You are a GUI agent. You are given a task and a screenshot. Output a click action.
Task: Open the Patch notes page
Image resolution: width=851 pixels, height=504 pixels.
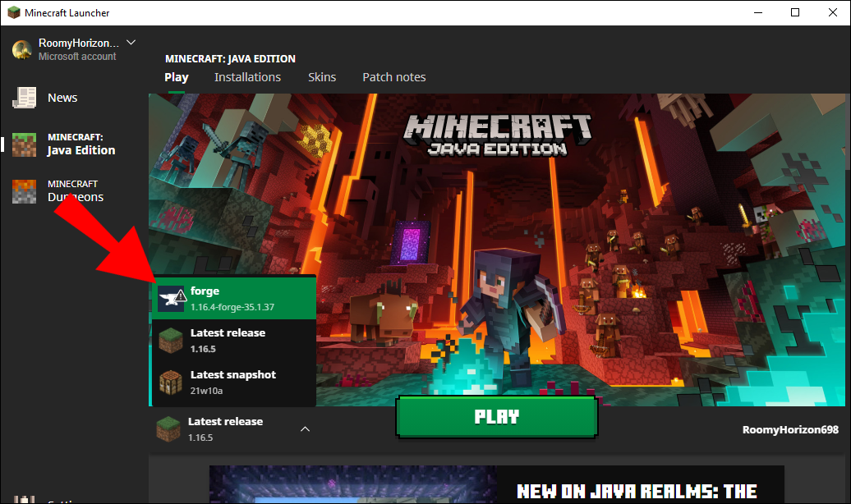pos(393,76)
